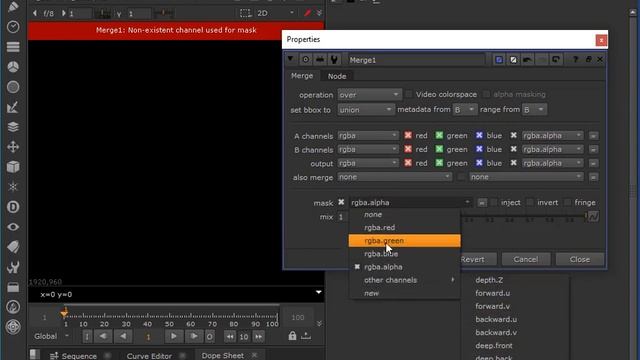Choose none in the mask list
Image resolution: width=640 pixels, height=360 pixels.
(404, 215)
